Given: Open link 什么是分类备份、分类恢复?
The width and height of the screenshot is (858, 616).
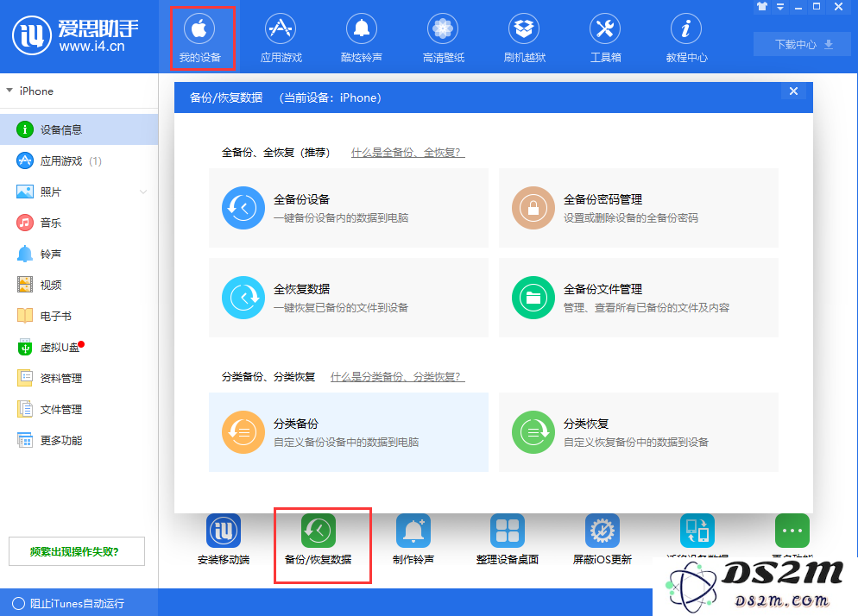Looking at the screenshot, I should 397,377.
